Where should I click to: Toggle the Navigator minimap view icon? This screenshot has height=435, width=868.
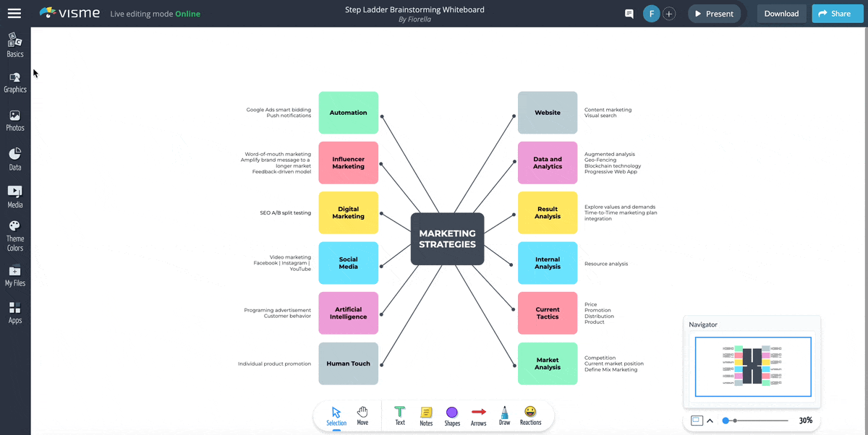[696, 421]
